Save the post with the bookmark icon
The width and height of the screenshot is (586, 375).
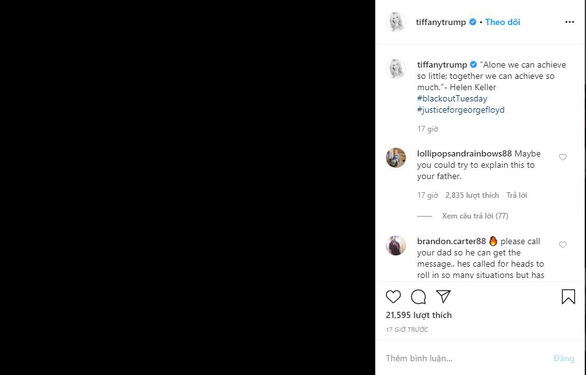[568, 296]
